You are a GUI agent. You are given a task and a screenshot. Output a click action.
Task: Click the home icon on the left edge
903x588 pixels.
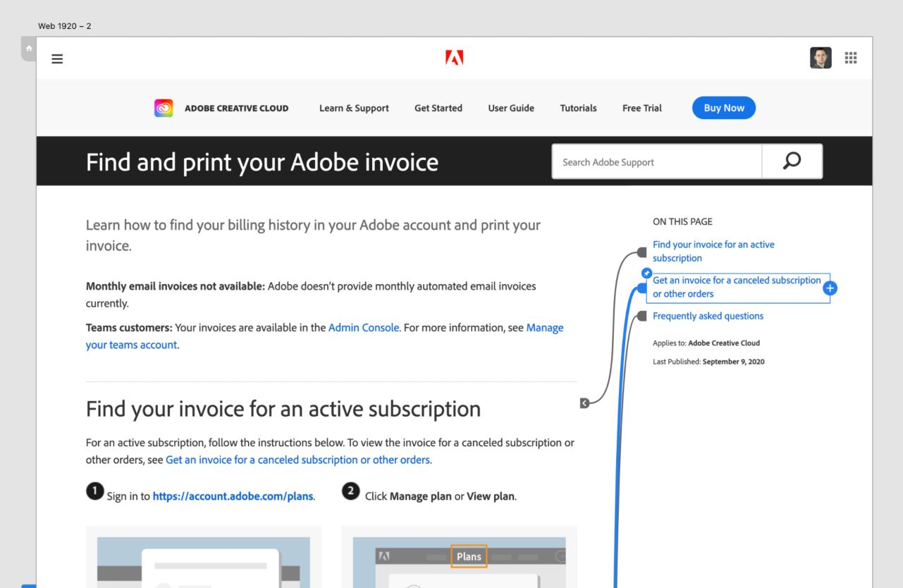(28, 49)
